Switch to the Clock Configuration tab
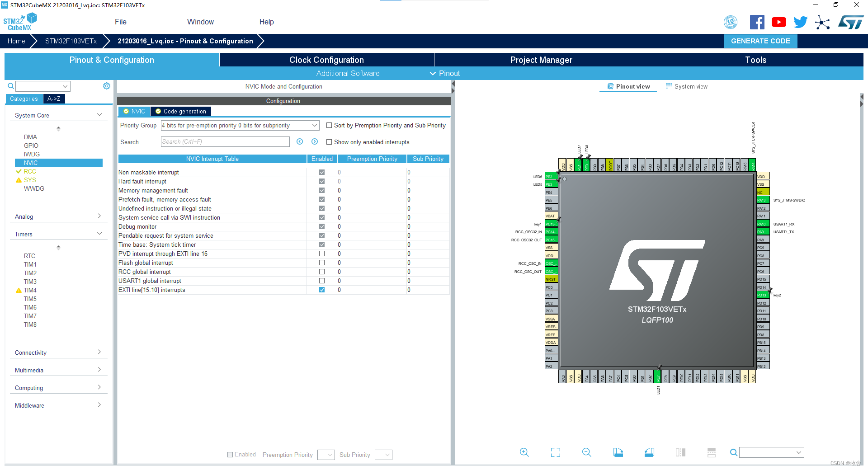 326,60
